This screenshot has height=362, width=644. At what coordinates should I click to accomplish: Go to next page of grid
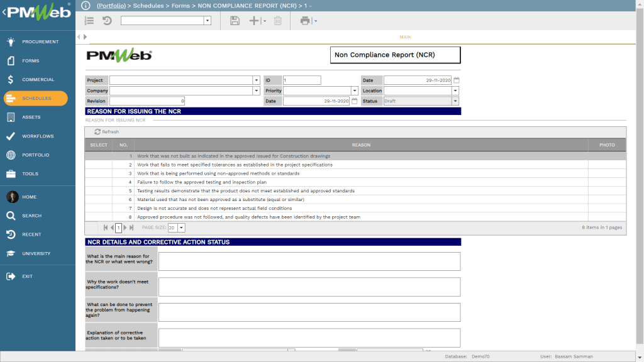click(125, 228)
